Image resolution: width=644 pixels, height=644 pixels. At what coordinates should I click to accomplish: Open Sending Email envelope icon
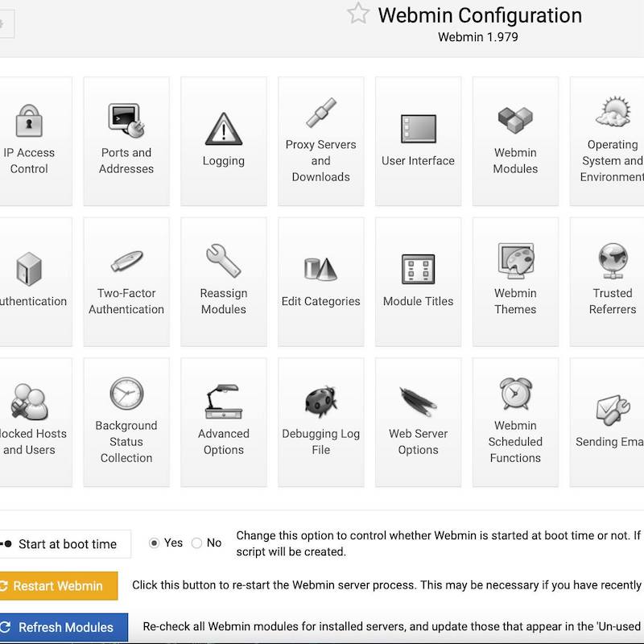pyautogui.click(x=613, y=410)
